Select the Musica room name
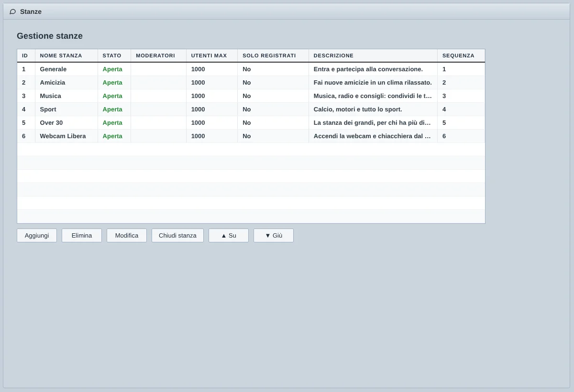 coord(50,96)
